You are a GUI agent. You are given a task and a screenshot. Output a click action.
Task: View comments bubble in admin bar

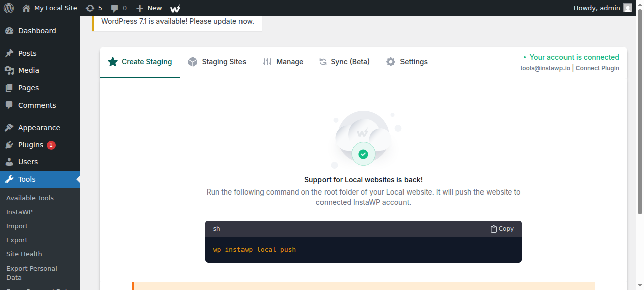tap(119, 8)
